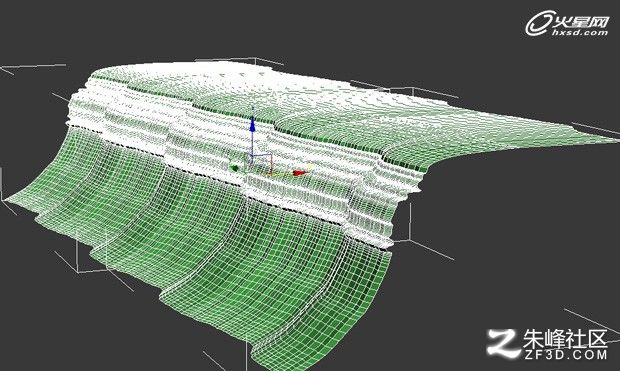Click the 朱峰社区 watermark text
This screenshot has height=371, width=620.
[565, 339]
